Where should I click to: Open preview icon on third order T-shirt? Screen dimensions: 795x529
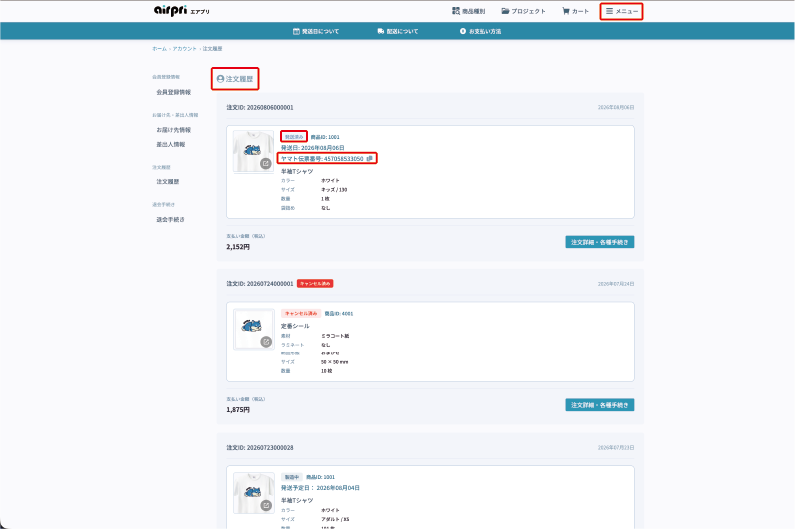tap(266, 505)
